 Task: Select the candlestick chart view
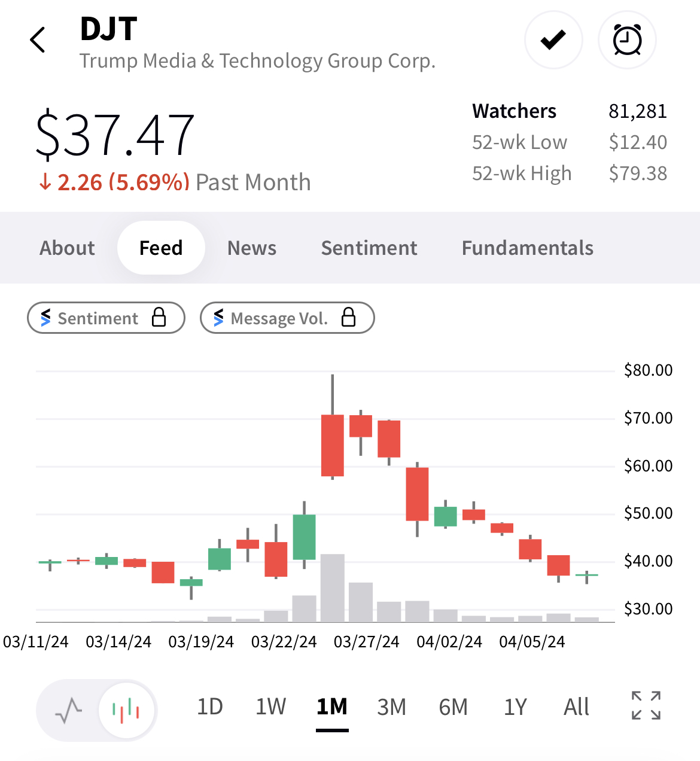tap(126, 710)
